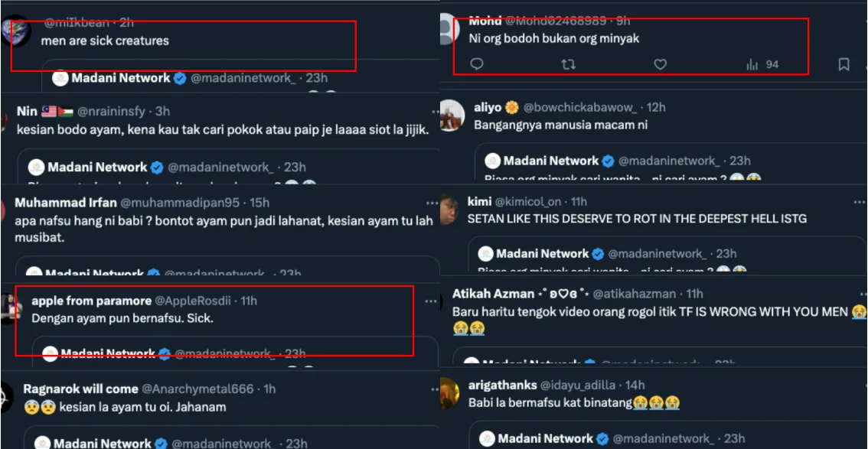Show more options on kimi's tweet
Image resolution: width=868 pixels, height=449 pixels.
click(x=859, y=202)
